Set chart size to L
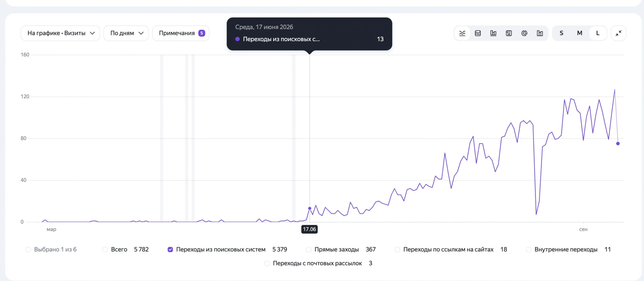This screenshot has height=281, width=644. click(598, 33)
